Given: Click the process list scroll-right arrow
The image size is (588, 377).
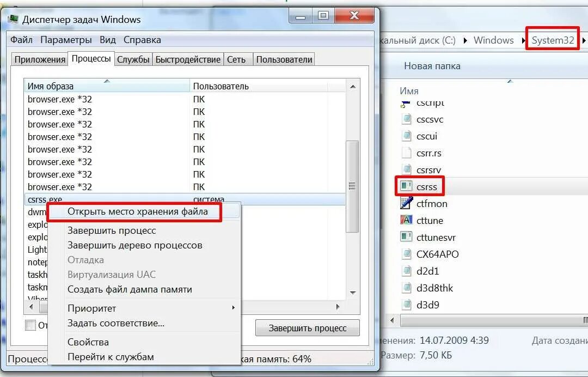Looking at the screenshot, I should tap(338, 307).
